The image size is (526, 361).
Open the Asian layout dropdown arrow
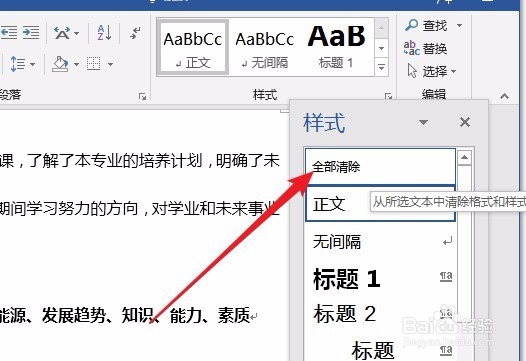click(76, 34)
